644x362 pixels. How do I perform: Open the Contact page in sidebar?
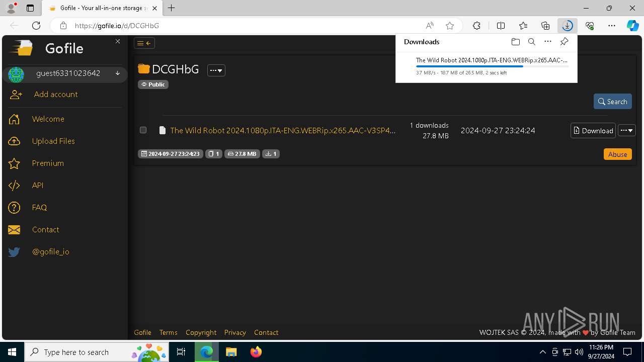46,230
